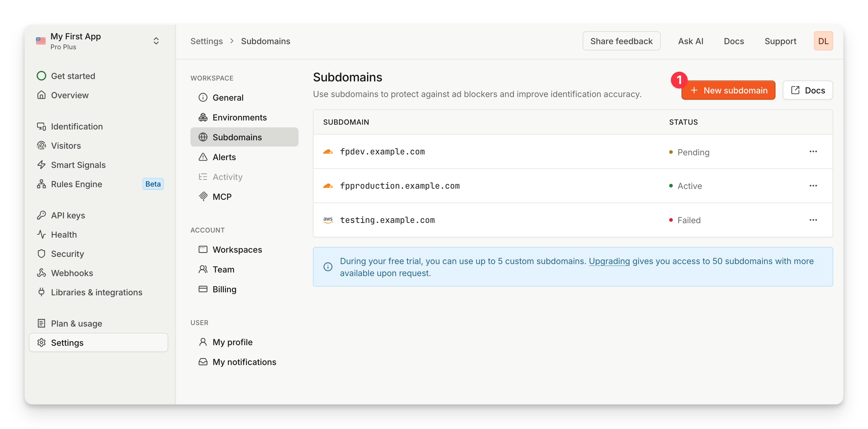Click the fpdev.example.com subdomain name
The height and width of the screenshot is (429, 868).
(382, 152)
